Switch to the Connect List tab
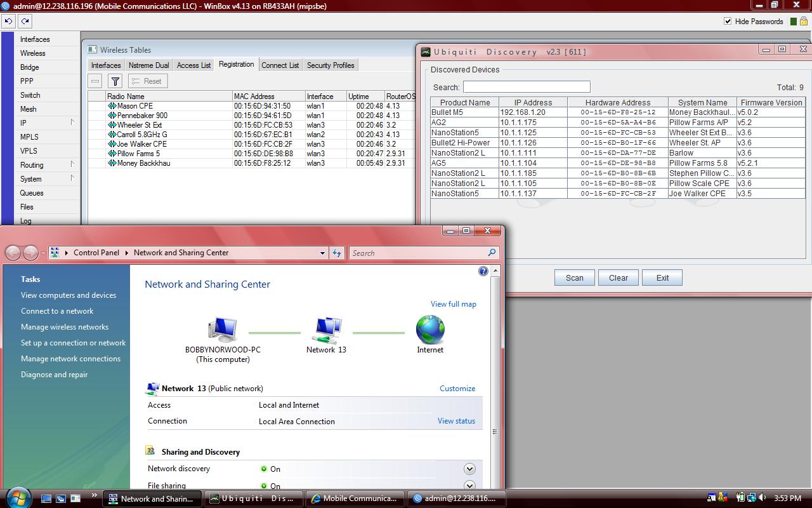812x508 pixels. click(280, 65)
